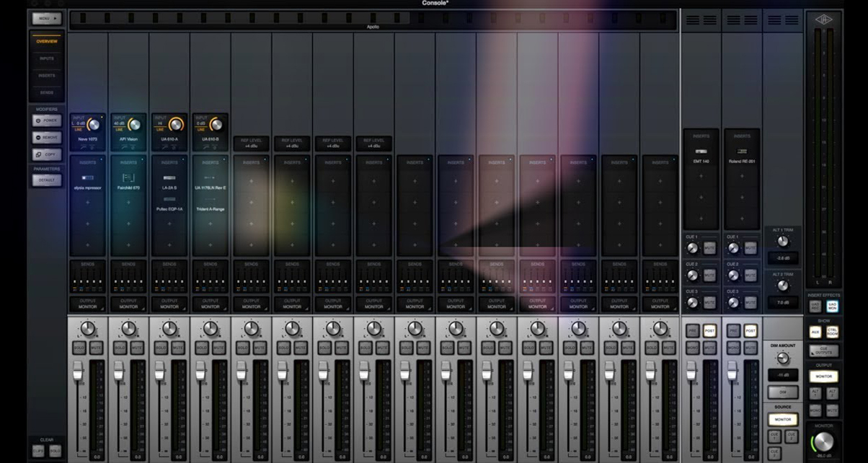Solo the first channel strip
The width and height of the screenshot is (868, 463).
coord(79,348)
